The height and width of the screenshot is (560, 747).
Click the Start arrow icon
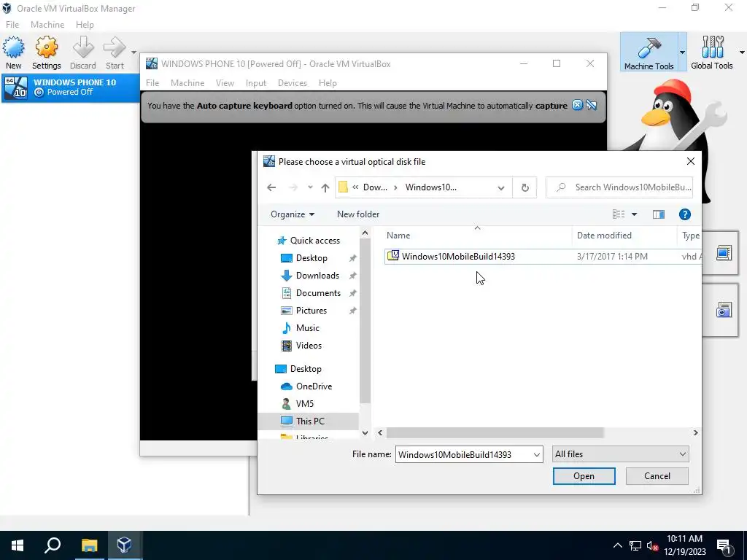pyautogui.click(x=115, y=47)
